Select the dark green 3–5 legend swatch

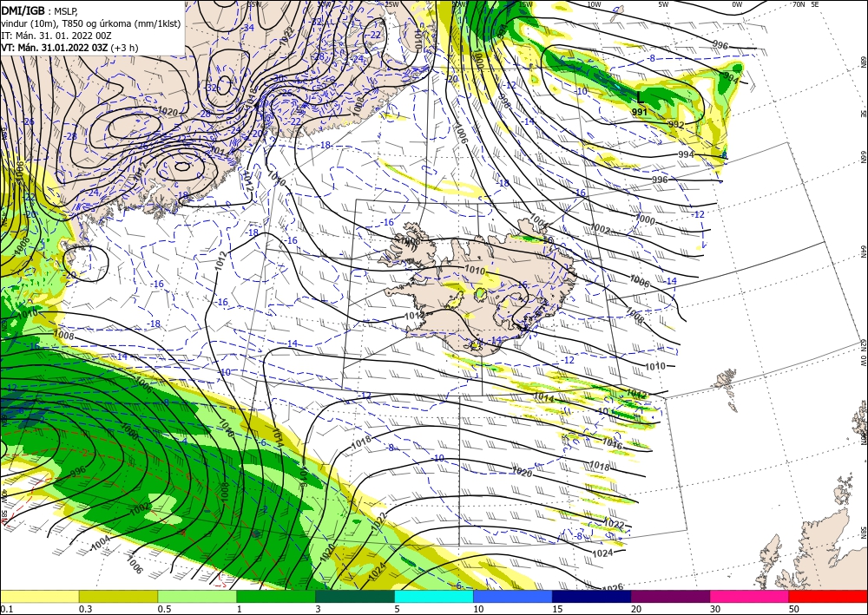coord(355,597)
